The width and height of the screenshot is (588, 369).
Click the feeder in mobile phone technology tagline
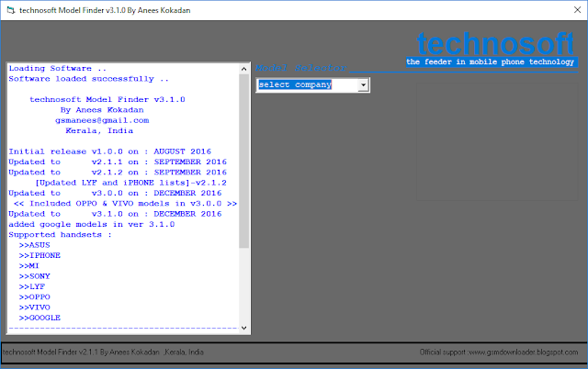click(490, 61)
